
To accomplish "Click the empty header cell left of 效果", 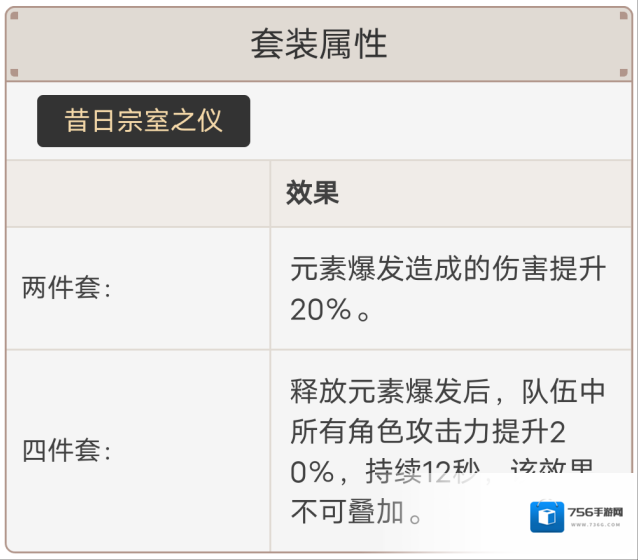I will pos(138,193).
